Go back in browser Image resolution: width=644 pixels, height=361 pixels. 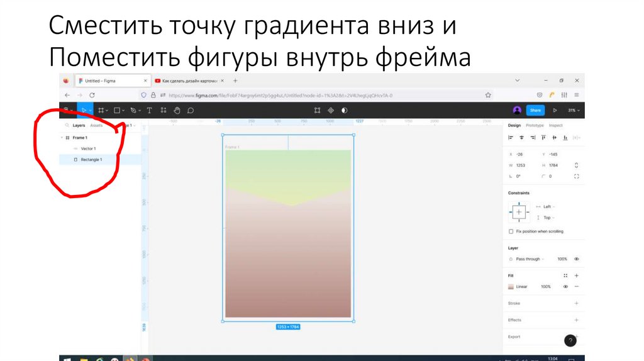coord(67,95)
